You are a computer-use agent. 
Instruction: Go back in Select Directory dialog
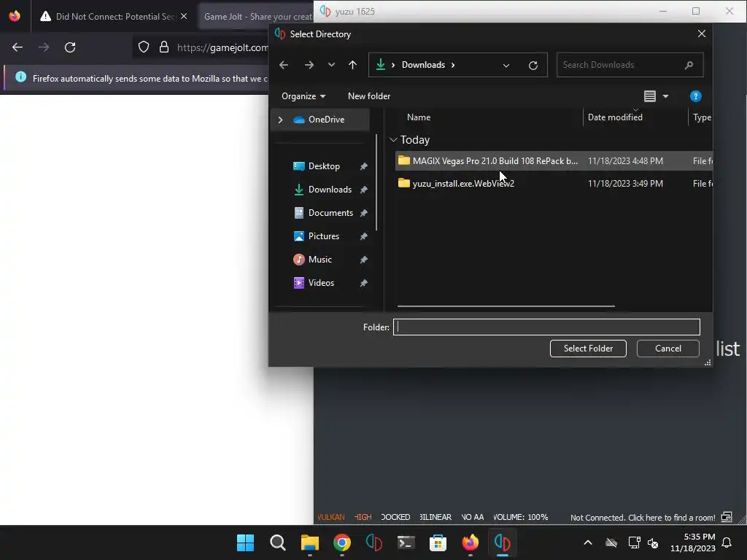coord(284,65)
